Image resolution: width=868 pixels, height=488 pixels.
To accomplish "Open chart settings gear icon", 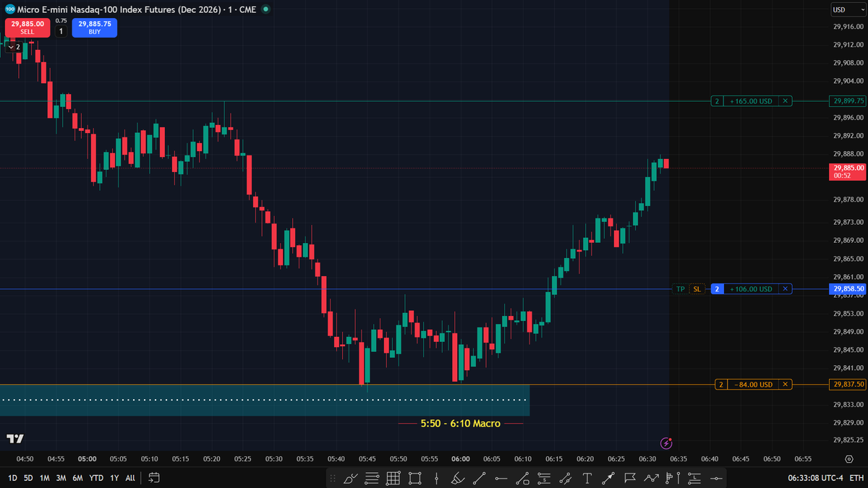I will click(x=848, y=458).
